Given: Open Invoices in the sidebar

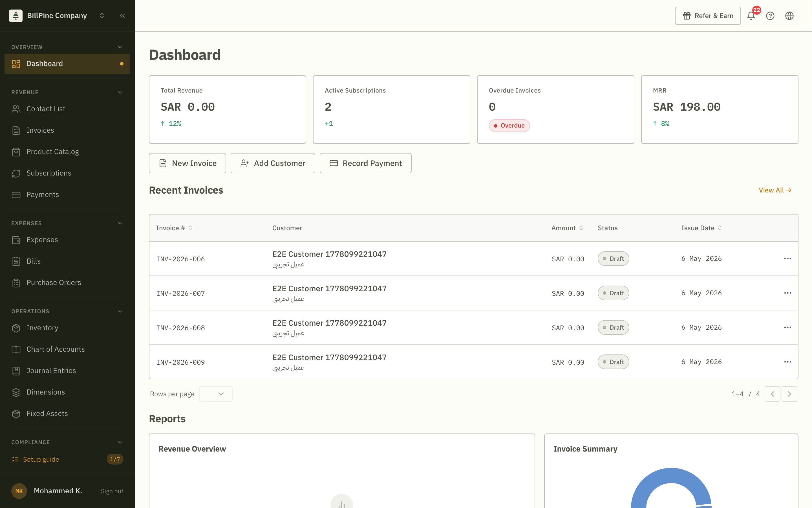Looking at the screenshot, I should pyautogui.click(x=67, y=130).
